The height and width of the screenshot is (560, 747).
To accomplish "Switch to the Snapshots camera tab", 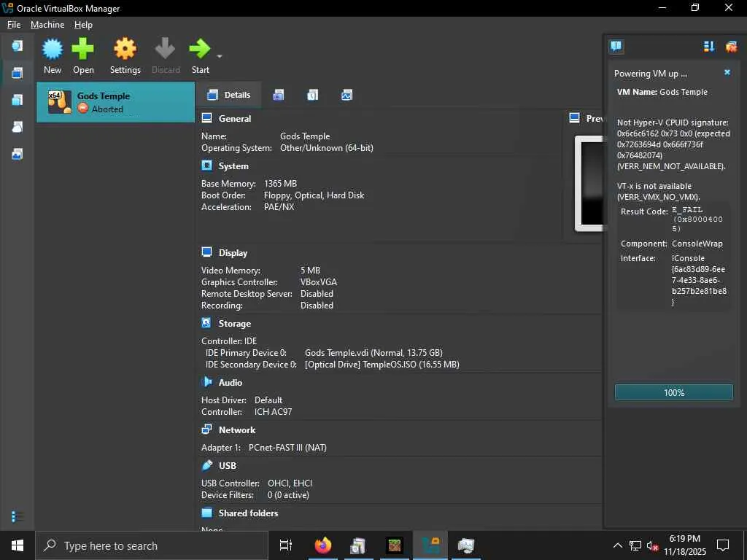I will [x=278, y=96].
